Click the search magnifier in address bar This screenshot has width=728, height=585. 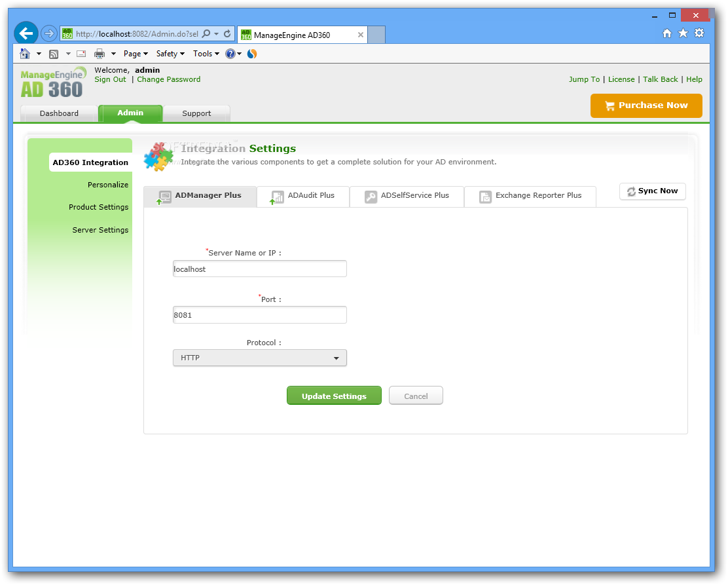[x=206, y=34]
